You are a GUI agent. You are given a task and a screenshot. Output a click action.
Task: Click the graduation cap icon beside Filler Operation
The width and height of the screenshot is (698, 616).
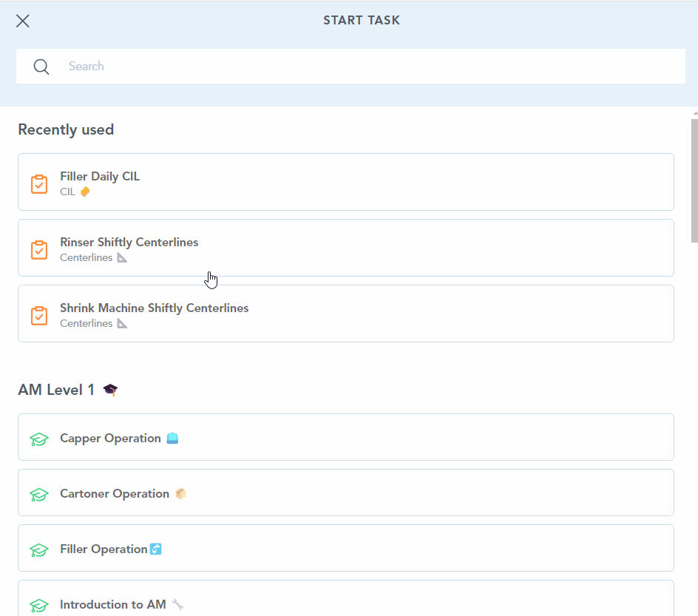[x=38, y=549]
